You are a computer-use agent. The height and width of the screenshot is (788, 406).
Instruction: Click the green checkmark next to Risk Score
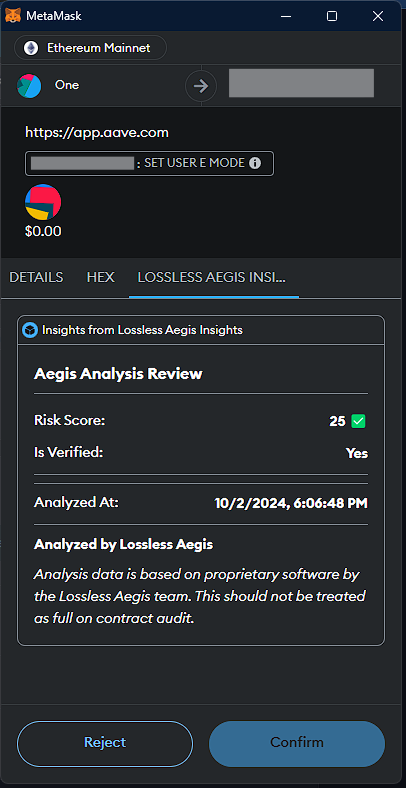coord(358,421)
